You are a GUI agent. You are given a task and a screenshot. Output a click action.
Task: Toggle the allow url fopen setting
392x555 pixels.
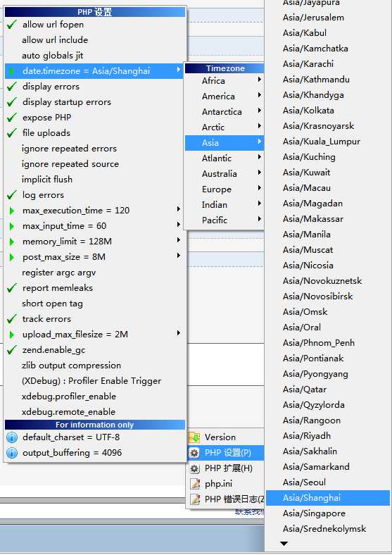pos(95,25)
